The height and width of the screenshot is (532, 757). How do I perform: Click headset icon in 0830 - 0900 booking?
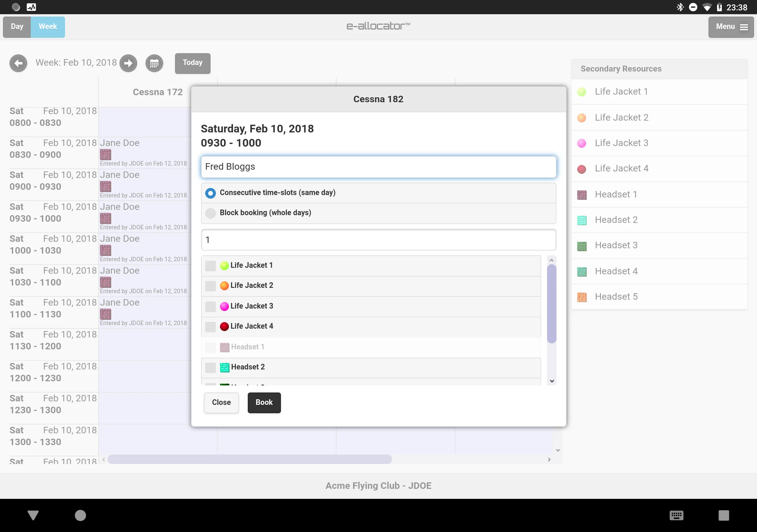coord(106,154)
